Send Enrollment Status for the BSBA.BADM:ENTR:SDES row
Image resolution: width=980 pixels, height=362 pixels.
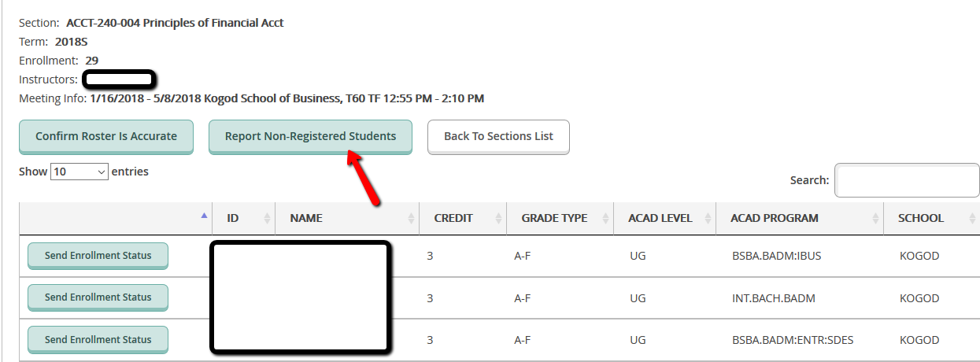coord(98,340)
